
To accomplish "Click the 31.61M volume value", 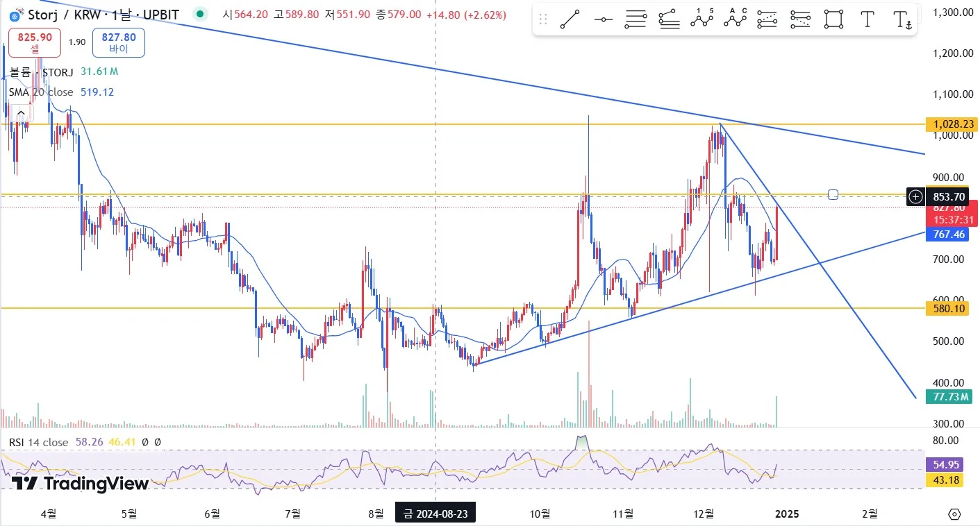I will pos(99,71).
